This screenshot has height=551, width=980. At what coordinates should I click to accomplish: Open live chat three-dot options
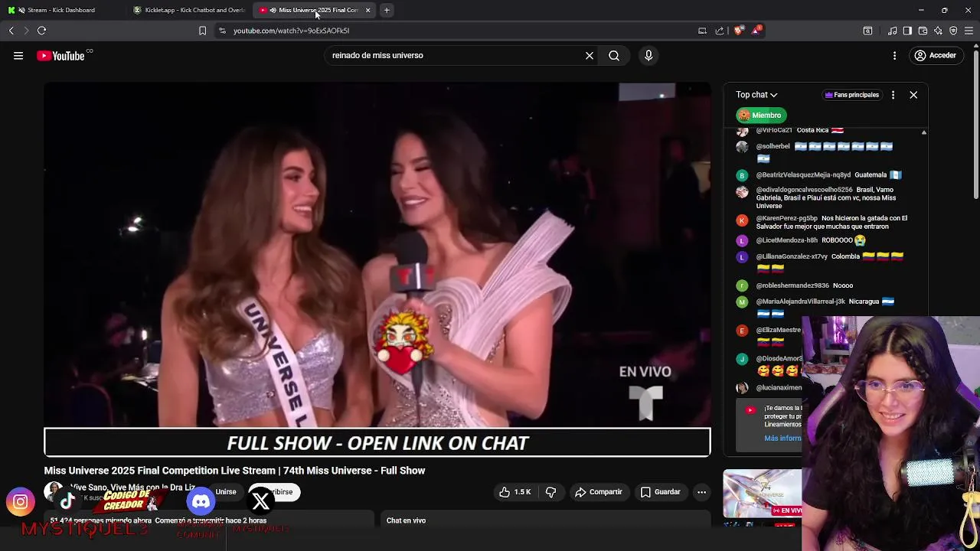click(893, 95)
